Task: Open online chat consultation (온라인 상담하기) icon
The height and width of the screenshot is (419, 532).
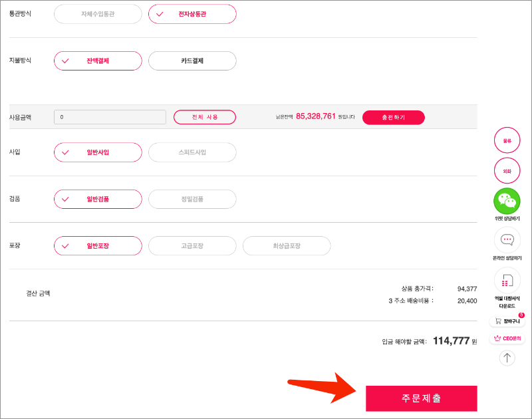Action: (x=507, y=240)
